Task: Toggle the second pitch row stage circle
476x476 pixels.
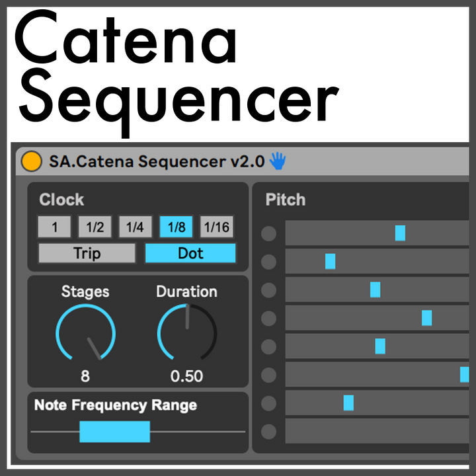Action: tap(268, 262)
